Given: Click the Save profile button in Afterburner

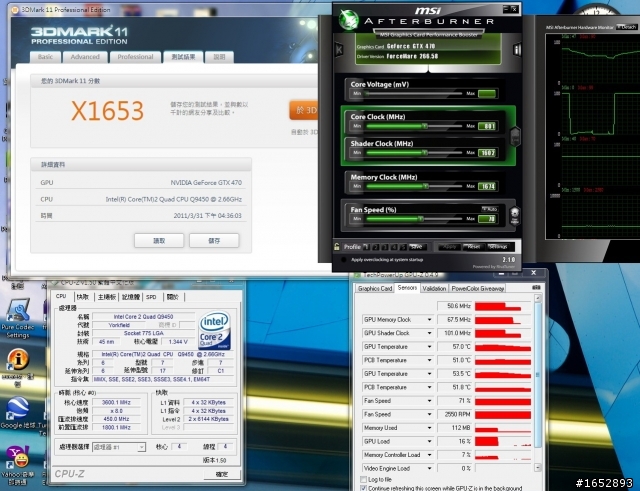Looking at the screenshot, I should pos(416,247).
